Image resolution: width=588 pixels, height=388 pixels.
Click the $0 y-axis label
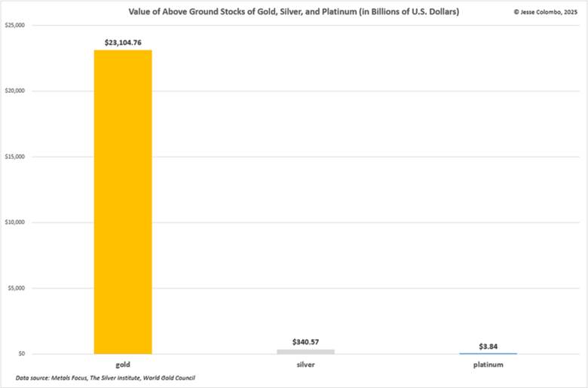pyautogui.click(x=20, y=353)
